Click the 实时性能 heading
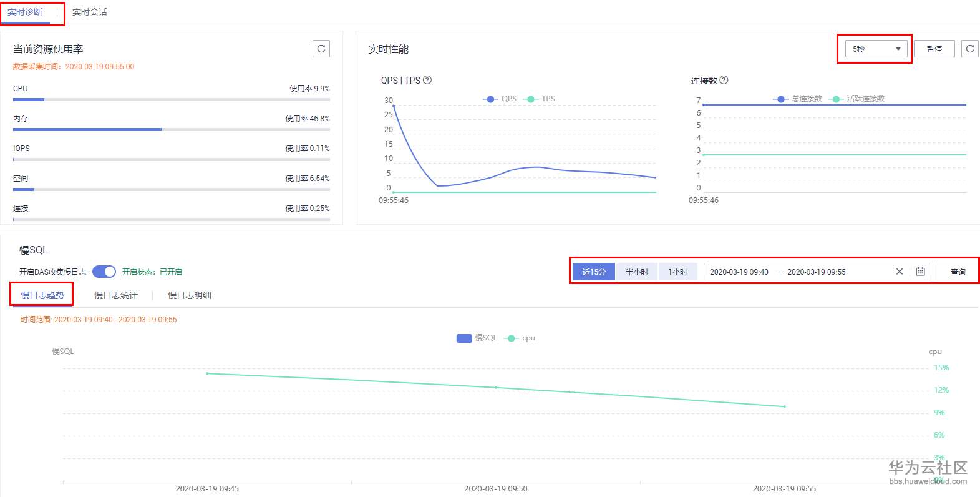The height and width of the screenshot is (497, 980). click(x=389, y=49)
